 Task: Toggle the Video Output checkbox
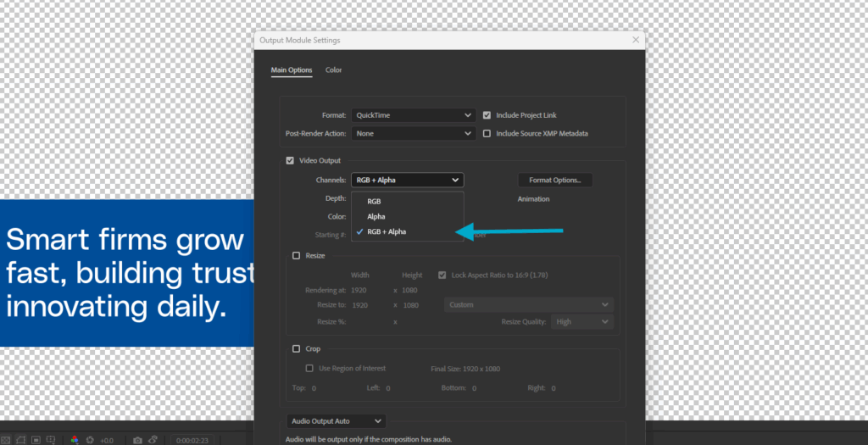coord(290,160)
